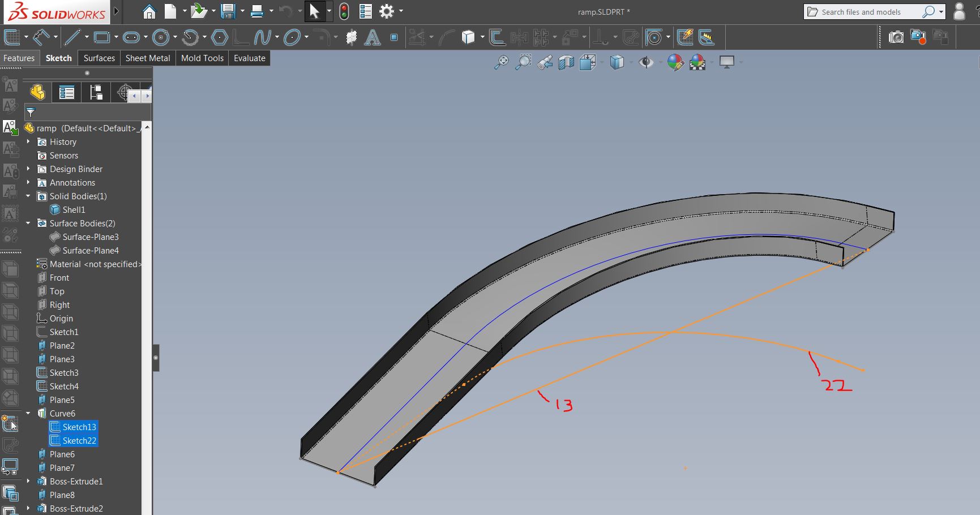Open the PropertyManager tab
This screenshot has height=515, width=980.
pyautogui.click(x=67, y=92)
